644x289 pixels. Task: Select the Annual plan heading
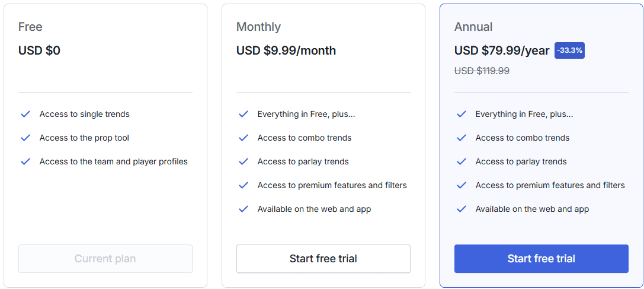pos(473,27)
